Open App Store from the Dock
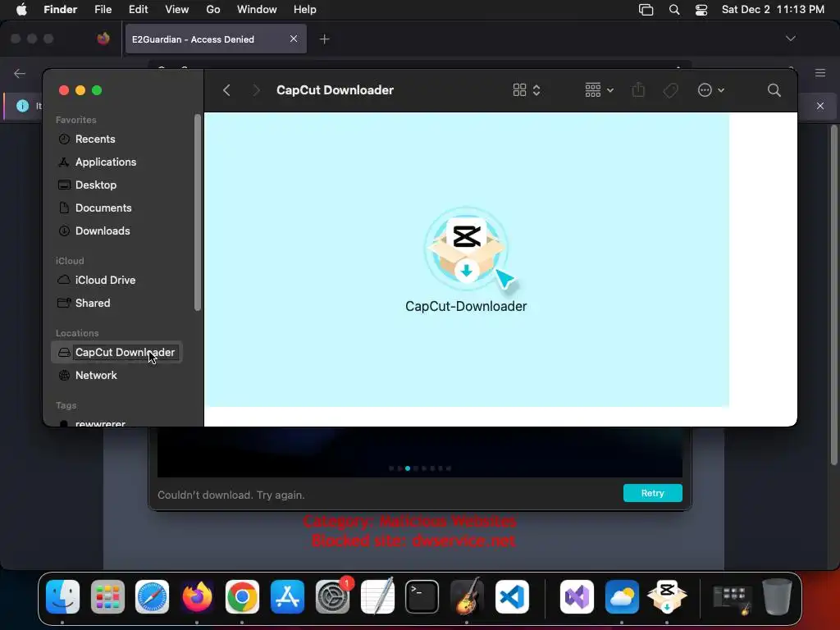 [287, 597]
